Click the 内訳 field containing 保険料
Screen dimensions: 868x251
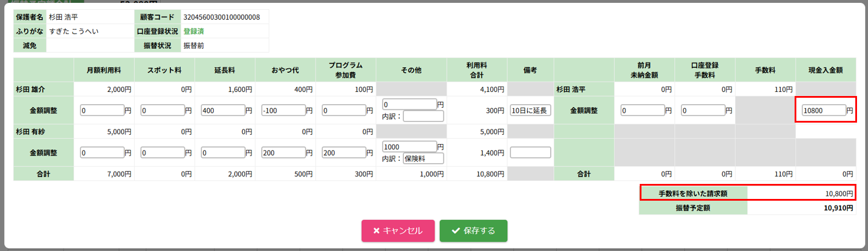tap(423, 158)
